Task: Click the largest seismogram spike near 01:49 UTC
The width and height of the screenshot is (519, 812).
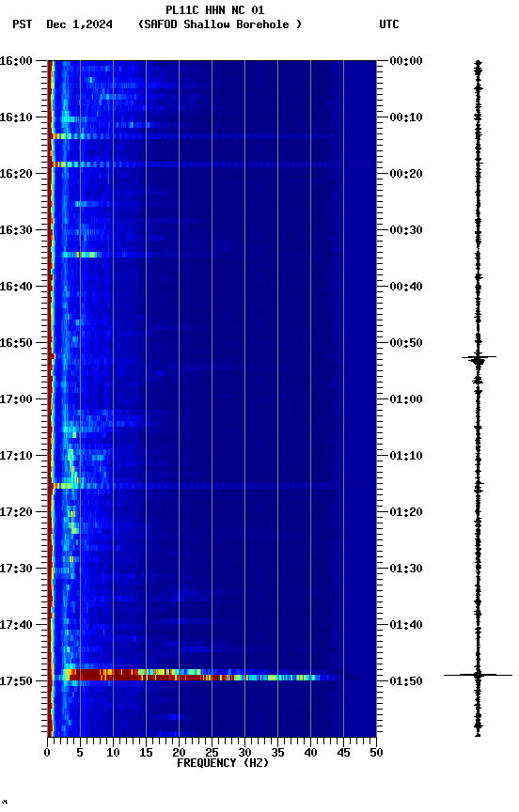Action: (478, 676)
